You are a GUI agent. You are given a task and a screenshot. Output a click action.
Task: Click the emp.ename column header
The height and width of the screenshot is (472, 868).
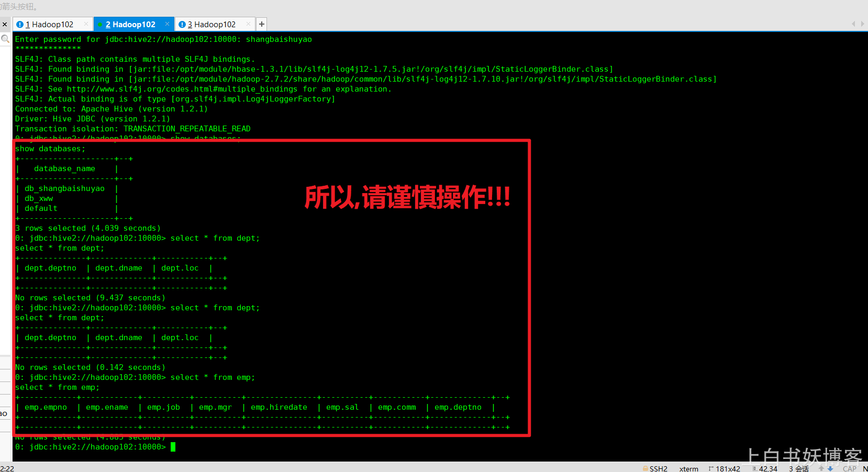coord(107,407)
